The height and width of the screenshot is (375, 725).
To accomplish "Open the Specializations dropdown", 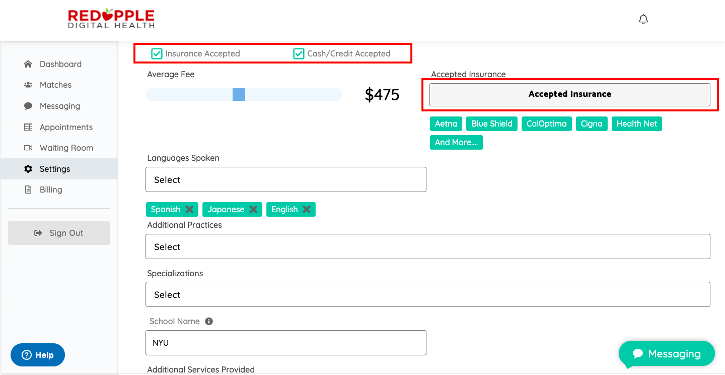I will pyautogui.click(x=428, y=295).
